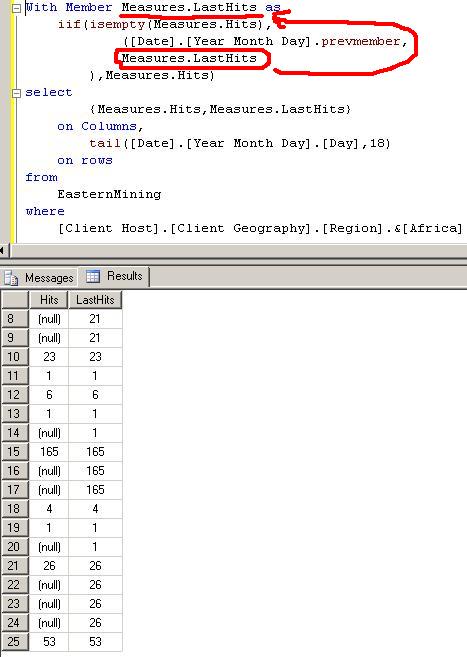
Task: Click the Hits value 26 in row 21
Action: coord(49,566)
